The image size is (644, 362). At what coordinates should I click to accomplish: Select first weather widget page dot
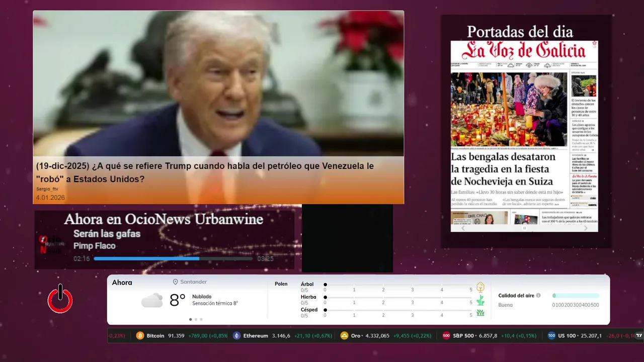tap(190, 319)
